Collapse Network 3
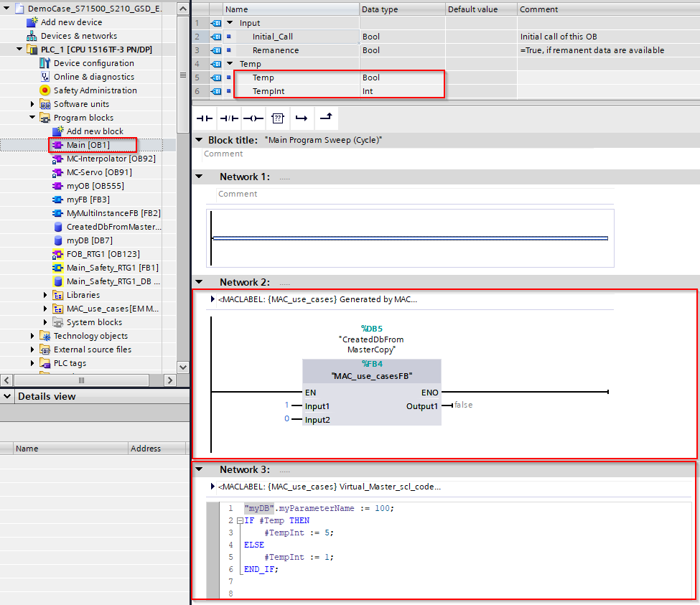 pos(199,469)
